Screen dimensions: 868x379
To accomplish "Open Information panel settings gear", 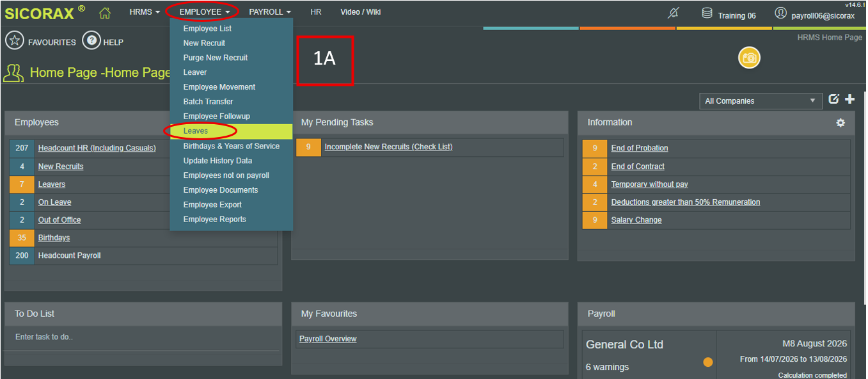I will [840, 123].
